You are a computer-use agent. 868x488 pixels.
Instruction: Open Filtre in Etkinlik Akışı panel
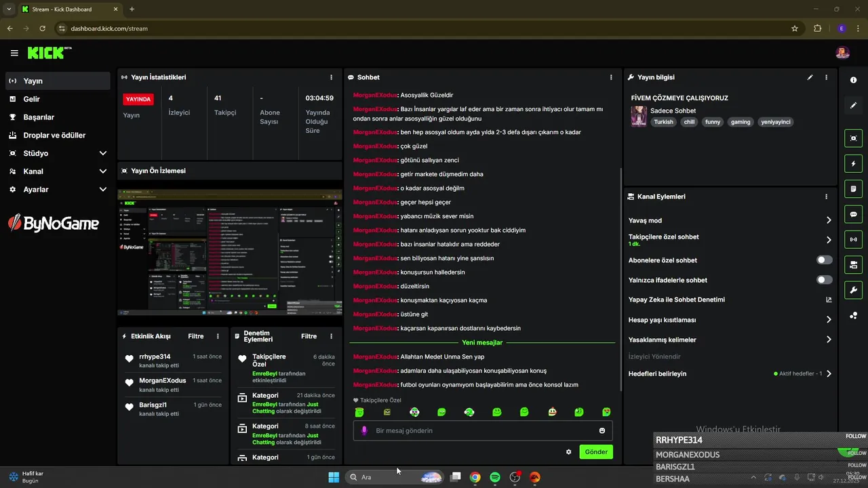195,336
